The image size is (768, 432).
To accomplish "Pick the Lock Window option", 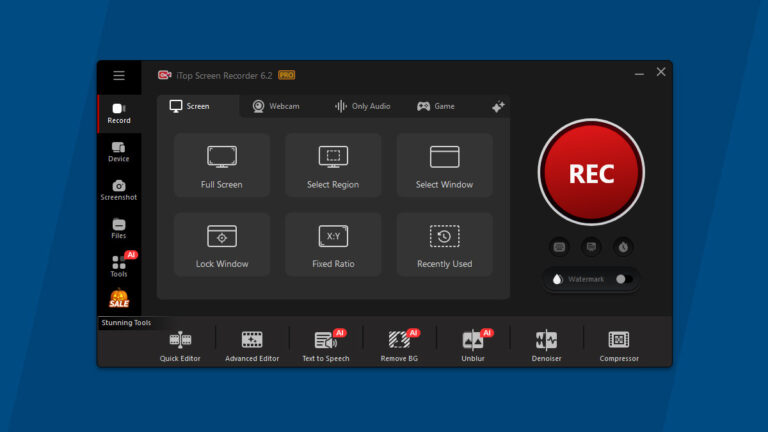I will coord(222,244).
